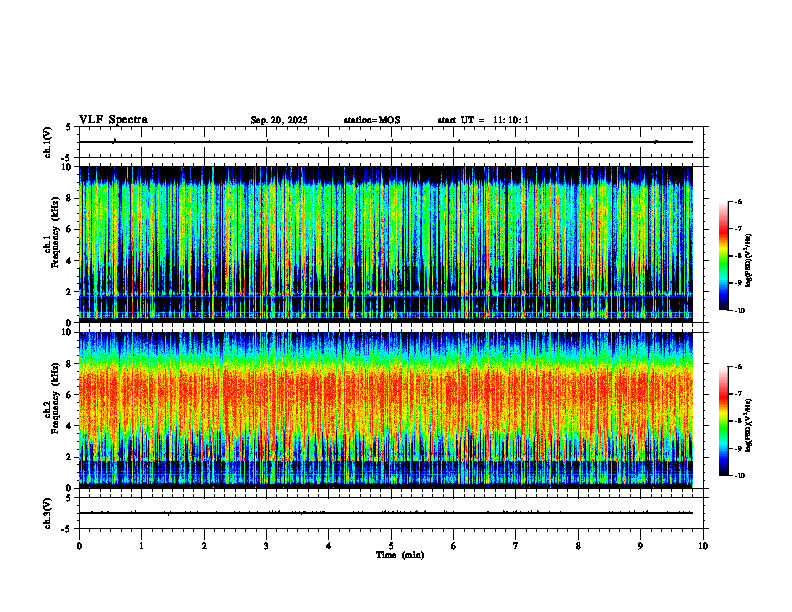
Task: Click the "-6" label on ch.1 color scale
Action: [x=738, y=201]
